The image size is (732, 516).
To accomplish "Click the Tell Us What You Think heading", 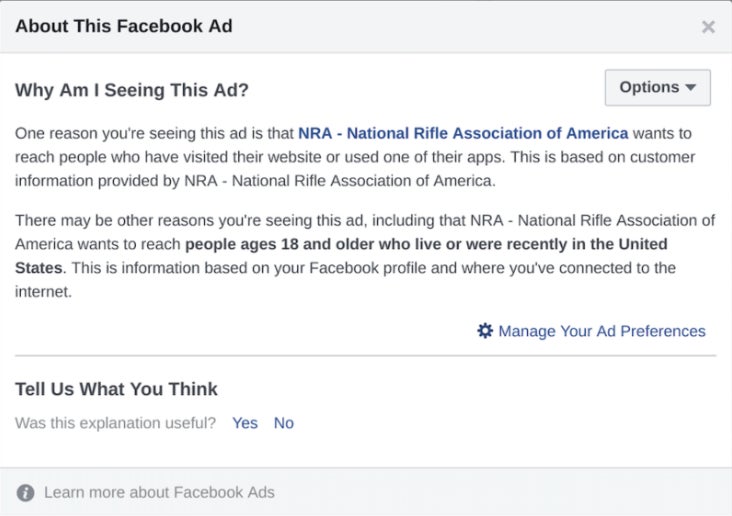I will coord(116,389).
